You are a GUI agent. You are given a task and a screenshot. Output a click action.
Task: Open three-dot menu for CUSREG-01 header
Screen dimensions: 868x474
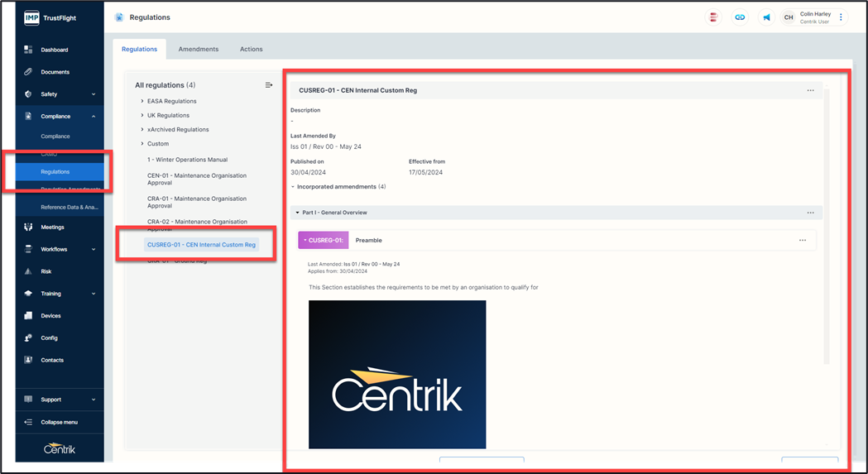tap(810, 90)
